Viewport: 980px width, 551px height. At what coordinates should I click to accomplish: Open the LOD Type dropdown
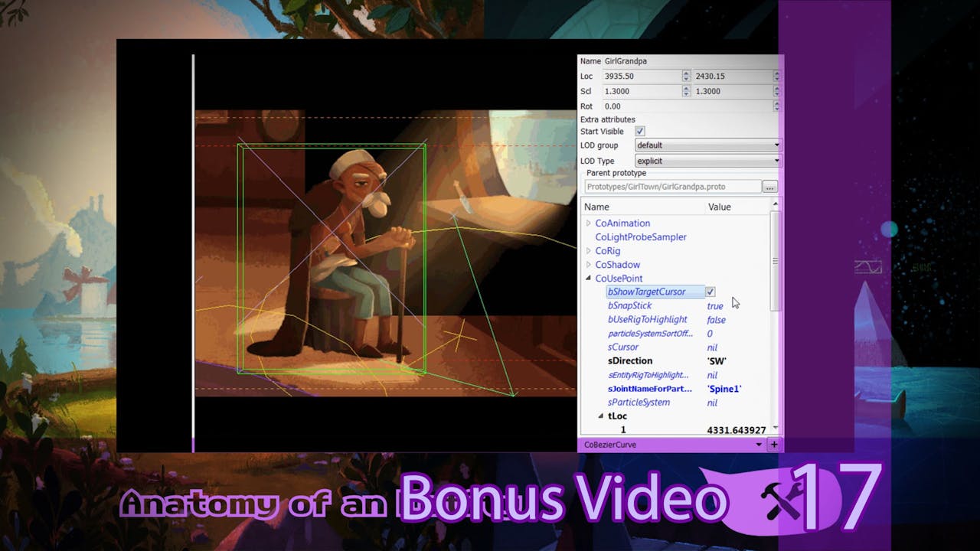tap(776, 161)
